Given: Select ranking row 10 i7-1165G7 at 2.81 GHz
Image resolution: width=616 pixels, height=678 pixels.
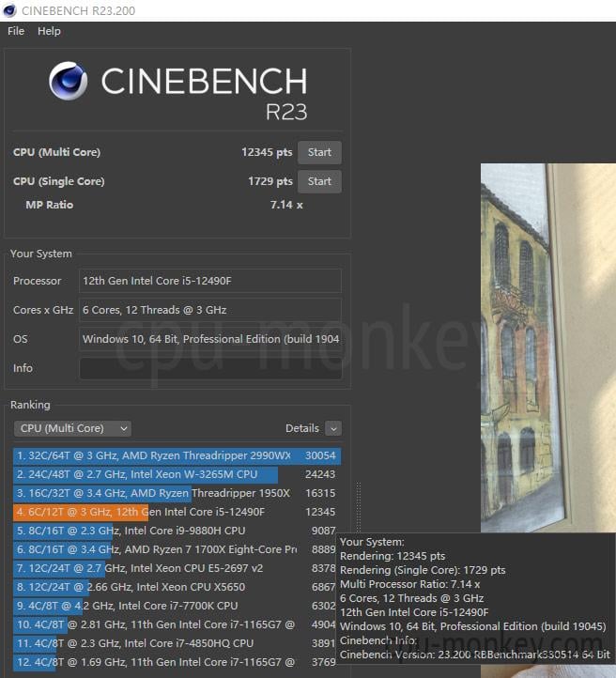Looking at the screenshot, I should [x=177, y=624].
